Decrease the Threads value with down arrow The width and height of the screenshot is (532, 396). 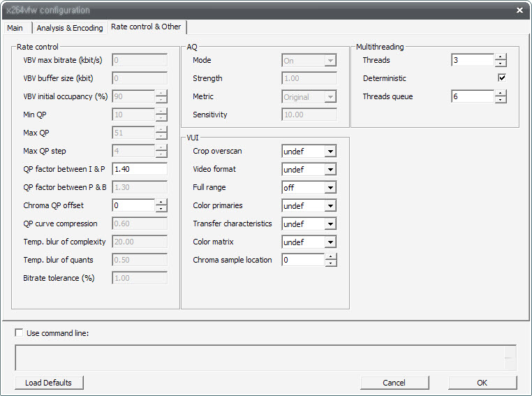tap(501, 64)
